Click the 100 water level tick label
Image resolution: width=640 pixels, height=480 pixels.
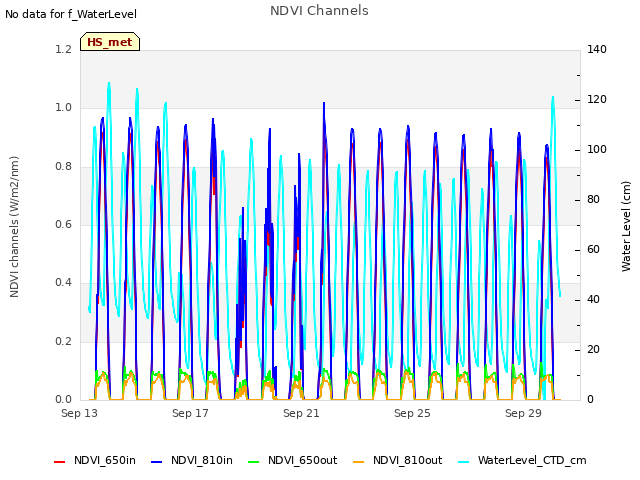[597, 149]
